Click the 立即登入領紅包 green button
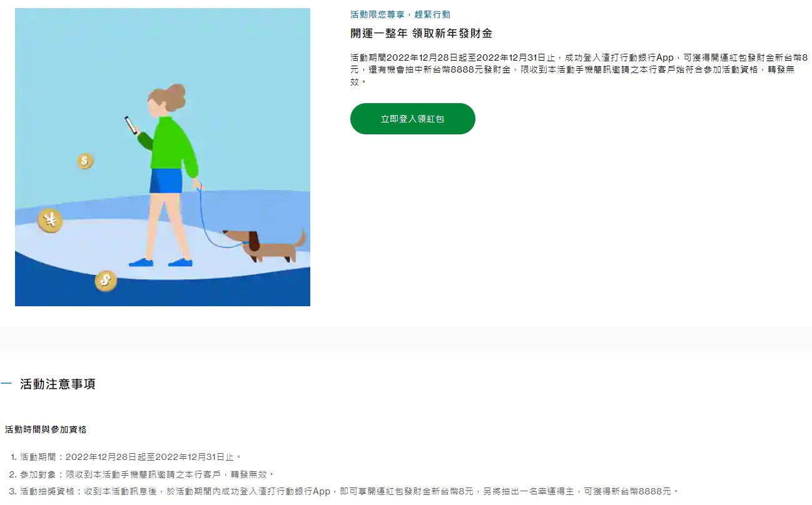Viewport: 812px width, 505px height. (x=412, y=119)
